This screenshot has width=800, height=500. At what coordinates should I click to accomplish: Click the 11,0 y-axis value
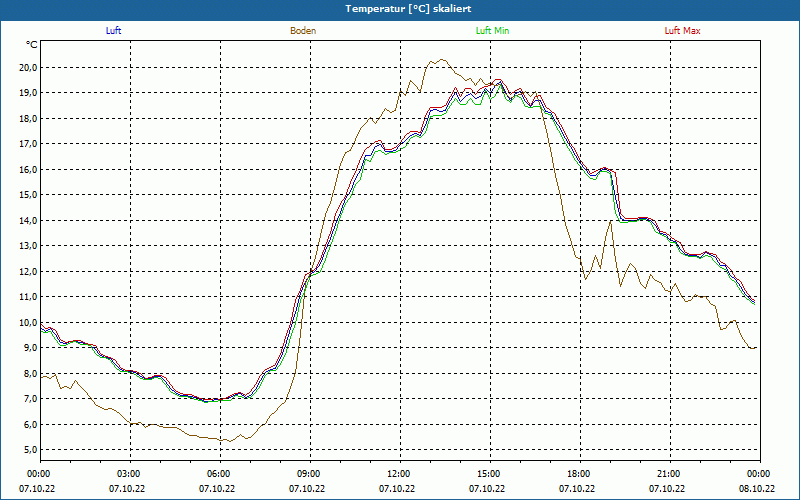(29, 297)
